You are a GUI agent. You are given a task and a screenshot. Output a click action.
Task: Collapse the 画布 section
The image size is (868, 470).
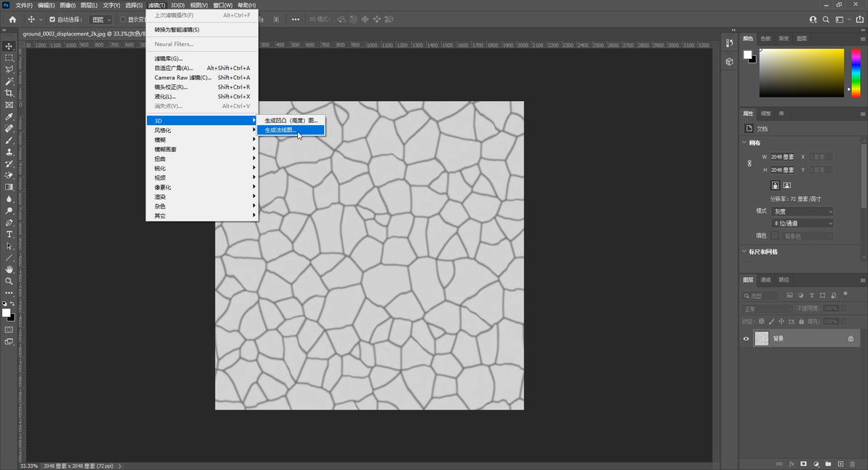(744, 143)
